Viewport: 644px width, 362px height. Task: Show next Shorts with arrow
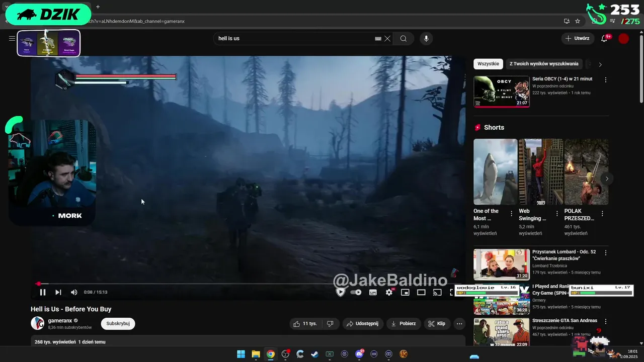607,178
